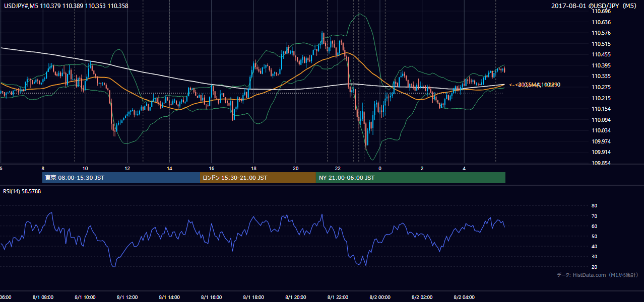Click hour tick 4 under price chart
Viewport: 644px width, 302px height.
pyautogui.click(x=464, y=169)
